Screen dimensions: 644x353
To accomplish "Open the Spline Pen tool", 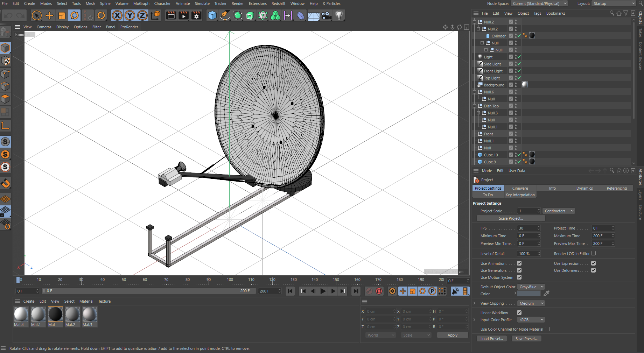I will pyautogui.click(x=225, y=15).
